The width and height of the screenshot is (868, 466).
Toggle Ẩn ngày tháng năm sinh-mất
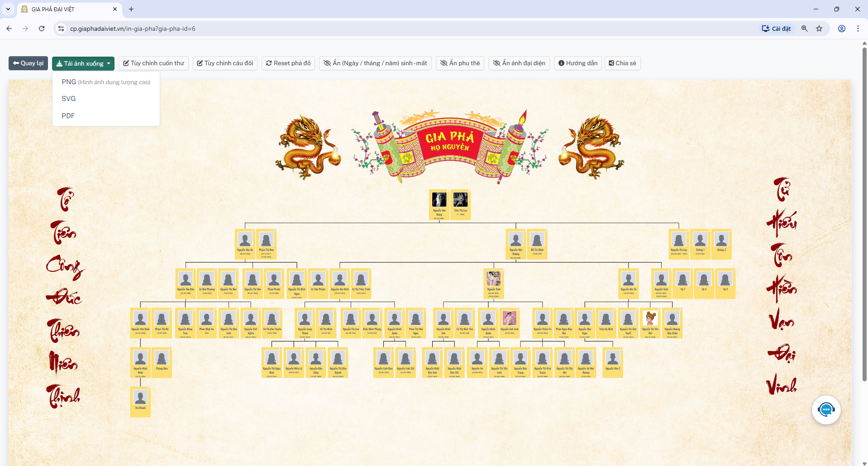tap(375, 63)
